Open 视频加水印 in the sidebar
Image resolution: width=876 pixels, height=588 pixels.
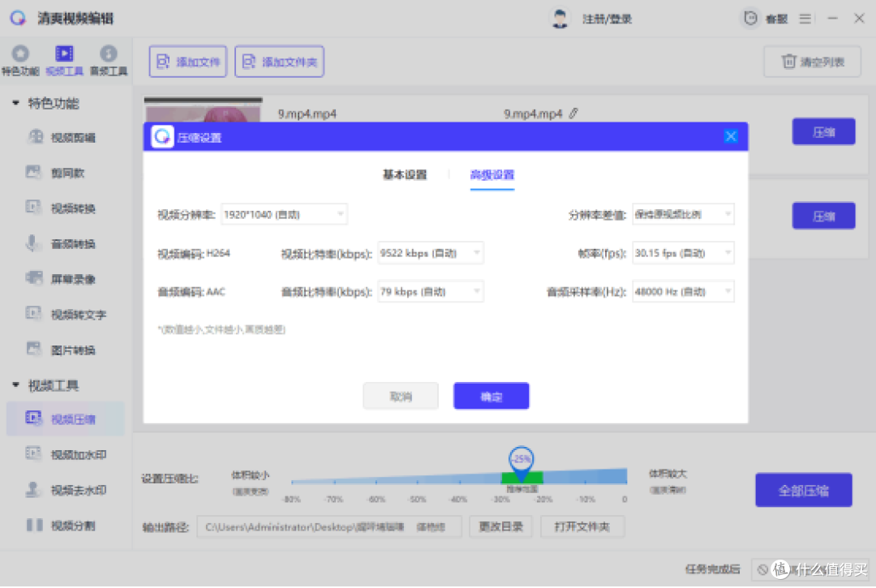66,454
